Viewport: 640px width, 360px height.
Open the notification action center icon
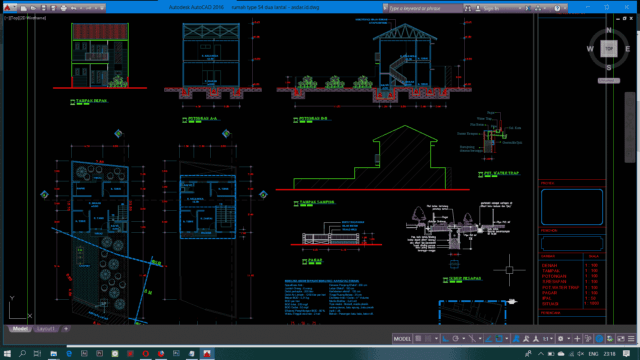click(x=627, y=354)
